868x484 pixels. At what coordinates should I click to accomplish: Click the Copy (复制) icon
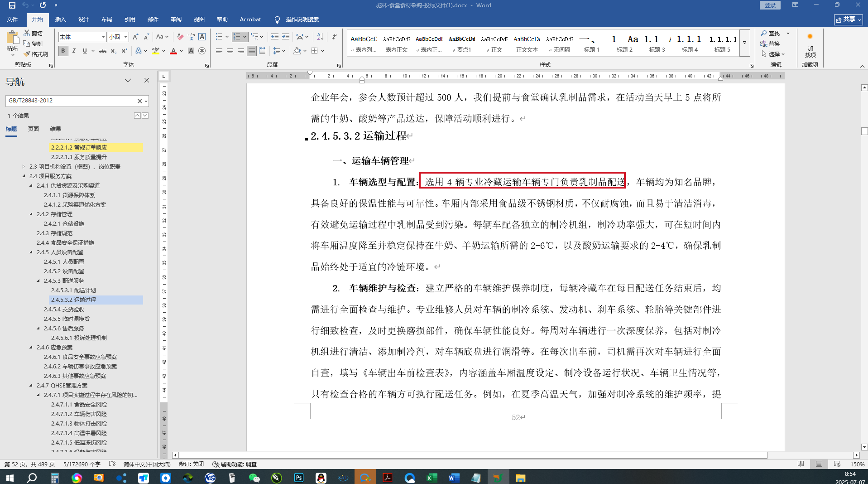point(27,44)
